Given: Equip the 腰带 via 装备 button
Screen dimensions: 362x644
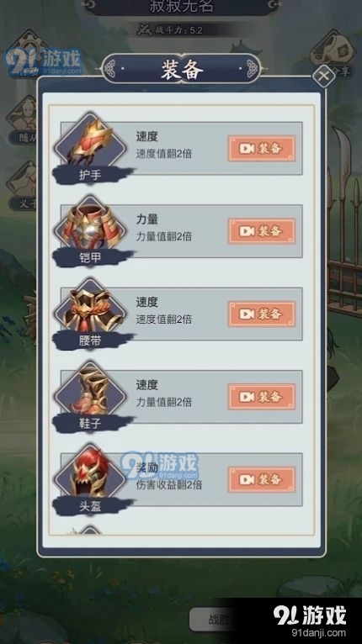Looking at the screenshot, I should [262, 314].
